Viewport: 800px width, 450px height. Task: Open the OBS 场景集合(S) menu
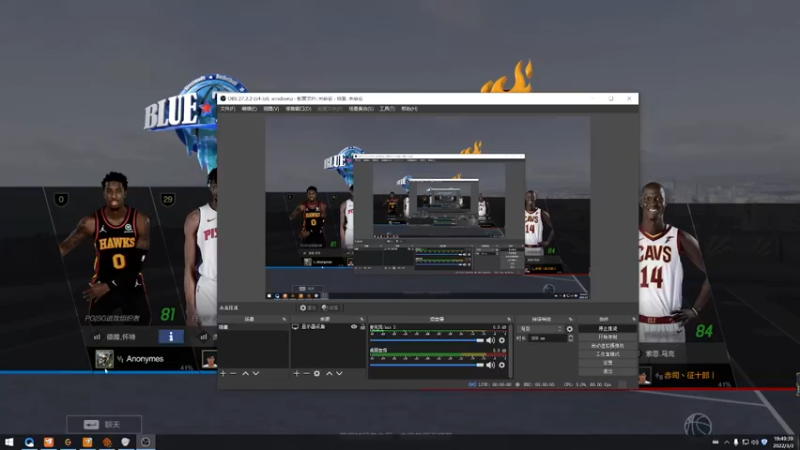361,109
